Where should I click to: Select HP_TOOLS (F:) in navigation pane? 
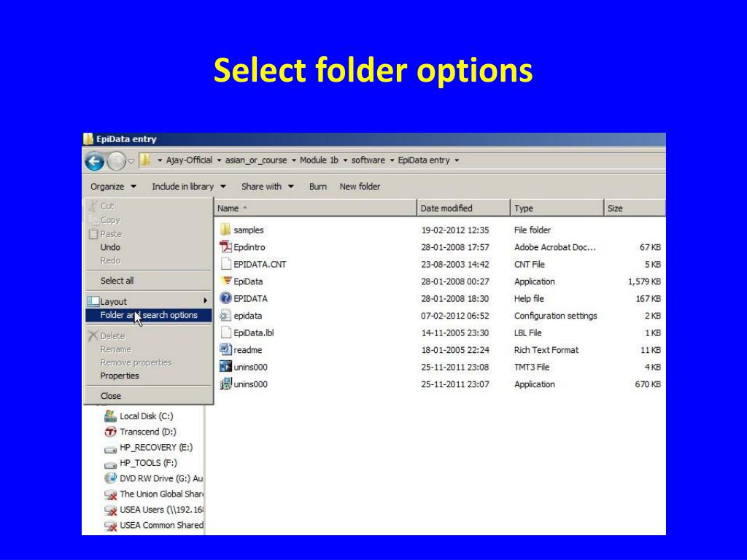point(148,463)
